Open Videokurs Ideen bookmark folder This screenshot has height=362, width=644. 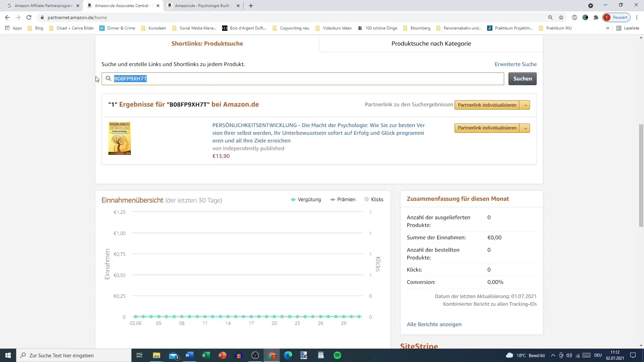pos(333,28)
